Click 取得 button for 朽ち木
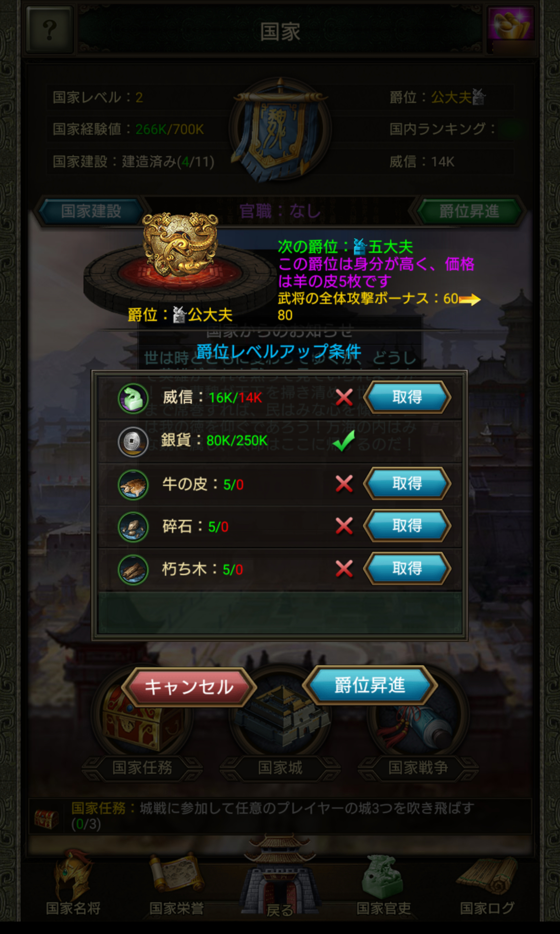 (x=407, y=568)
